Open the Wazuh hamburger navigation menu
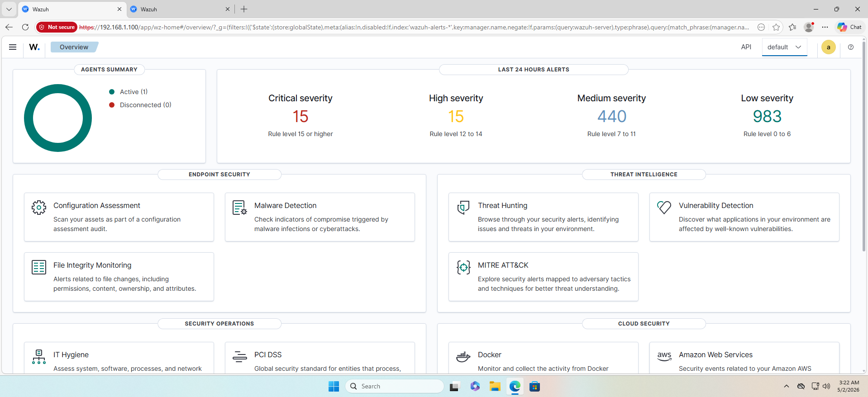 pyautogui.click(x=13, y=47)
